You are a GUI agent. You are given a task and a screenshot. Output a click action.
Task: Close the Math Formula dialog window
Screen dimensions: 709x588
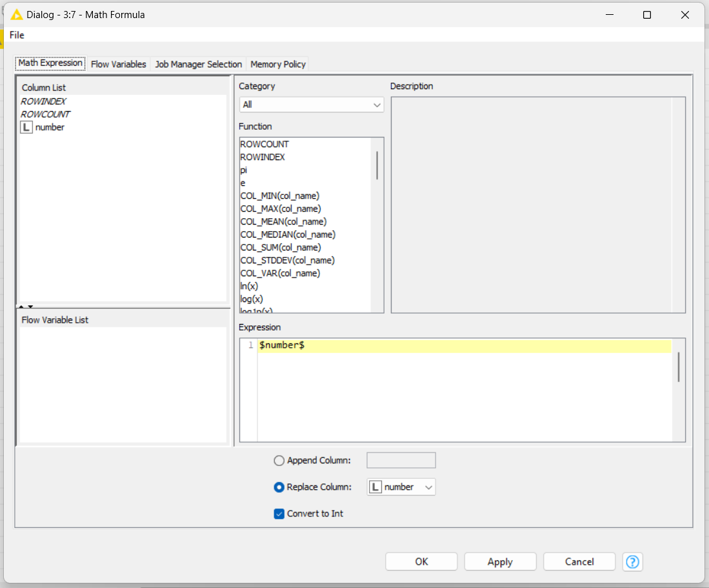click(x=685, y=15)
